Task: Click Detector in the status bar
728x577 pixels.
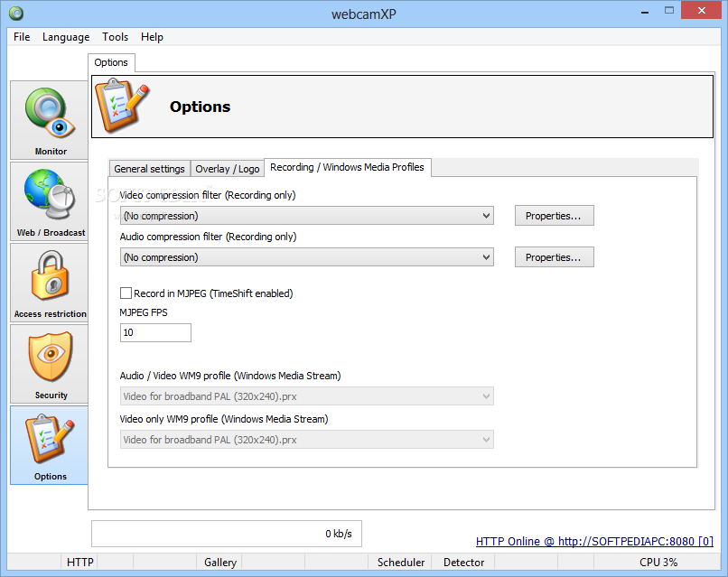Action: point(464,563)
